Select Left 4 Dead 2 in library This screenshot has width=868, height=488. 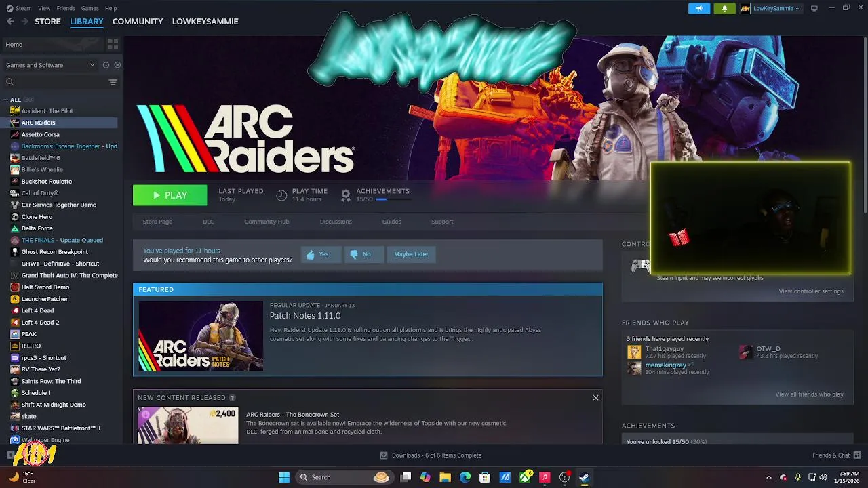click(x=40, y=323)
